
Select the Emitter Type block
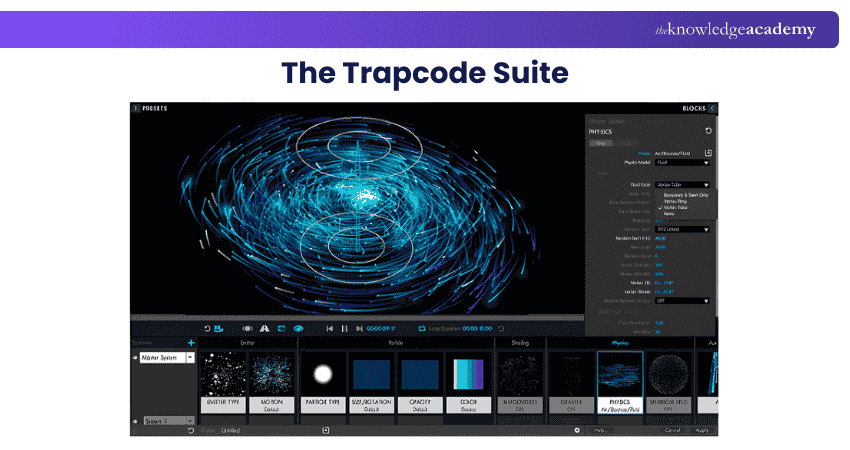[223, 383]
